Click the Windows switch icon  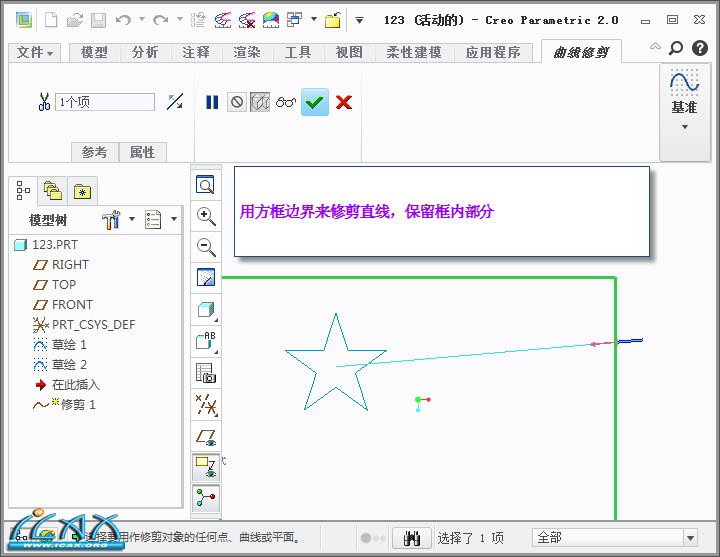click(x=294, y=20)
